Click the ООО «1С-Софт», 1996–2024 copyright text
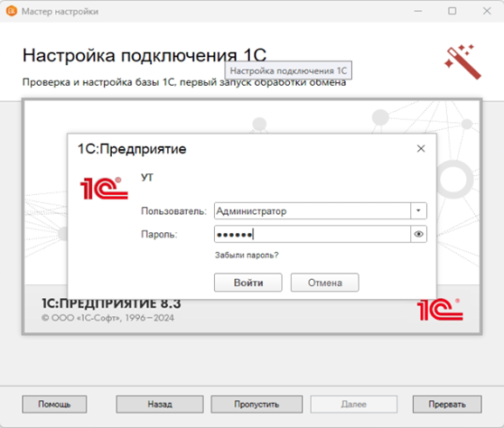The width and height of the screenshot is (504, 428). tap(108, 318)
